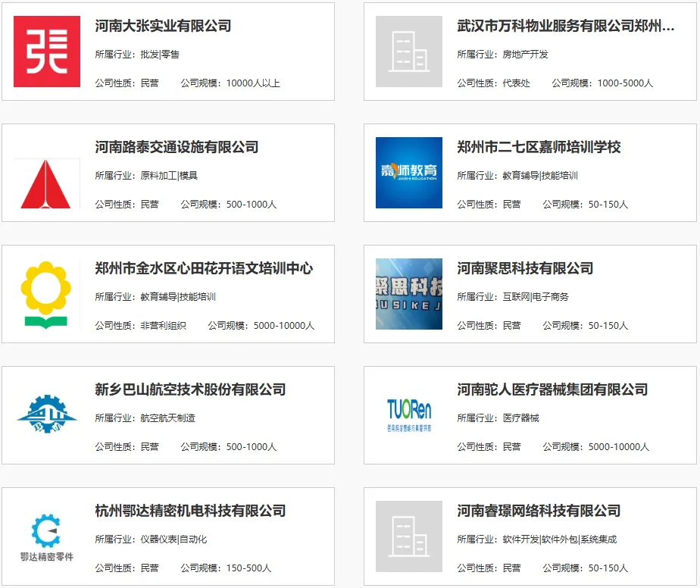
Task: Click industry text 原料加工|模具
Action: (169, 176)
